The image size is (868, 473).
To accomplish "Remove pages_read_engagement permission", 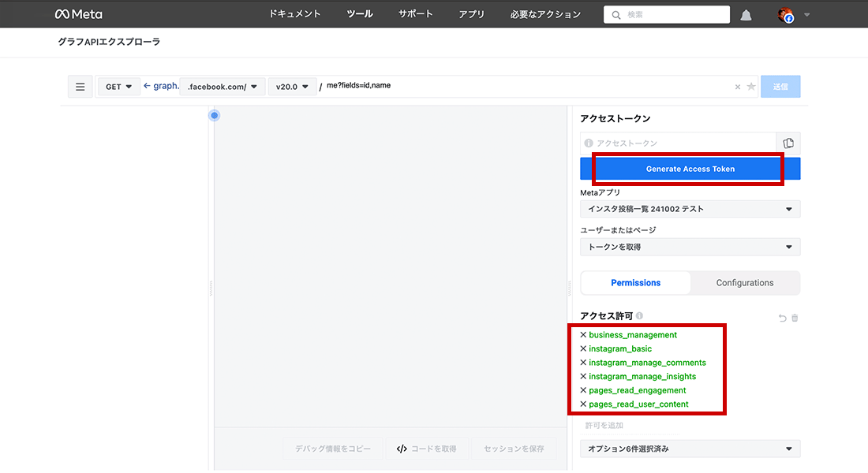I will pos(583,390).
